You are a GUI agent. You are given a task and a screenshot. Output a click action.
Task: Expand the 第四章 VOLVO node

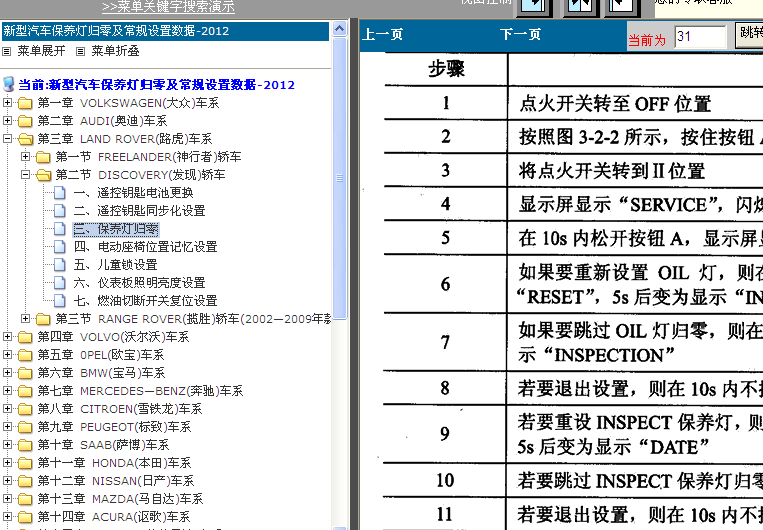pos(7,337)
